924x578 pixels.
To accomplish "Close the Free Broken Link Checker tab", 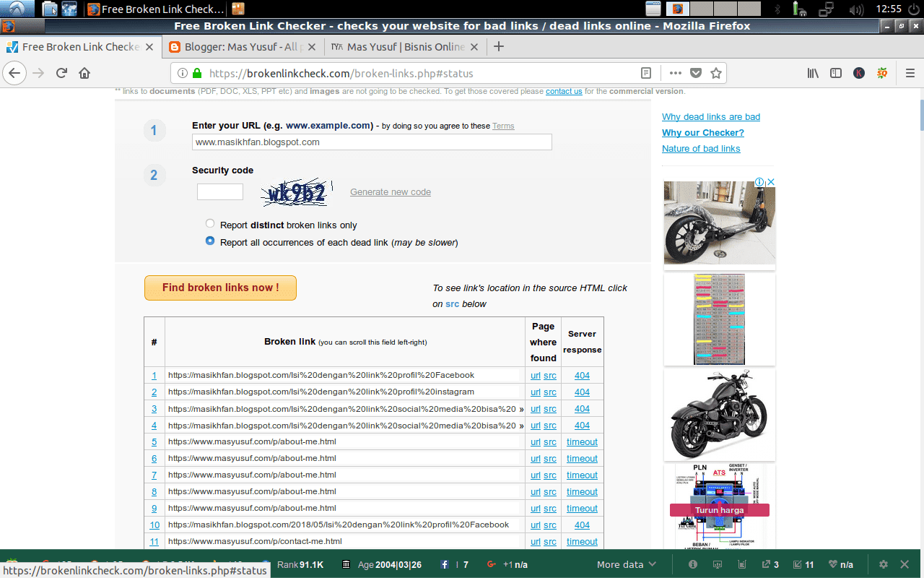I will tap(149, 47).
